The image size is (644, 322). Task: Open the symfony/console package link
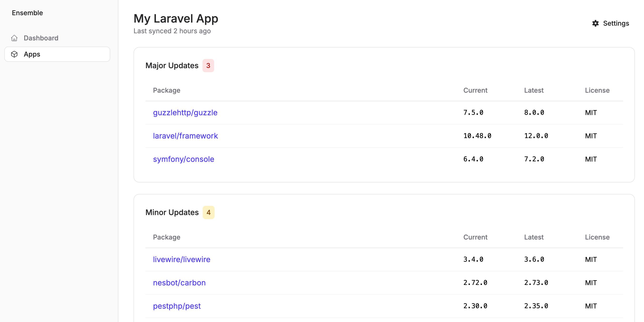tap(183, 159)
